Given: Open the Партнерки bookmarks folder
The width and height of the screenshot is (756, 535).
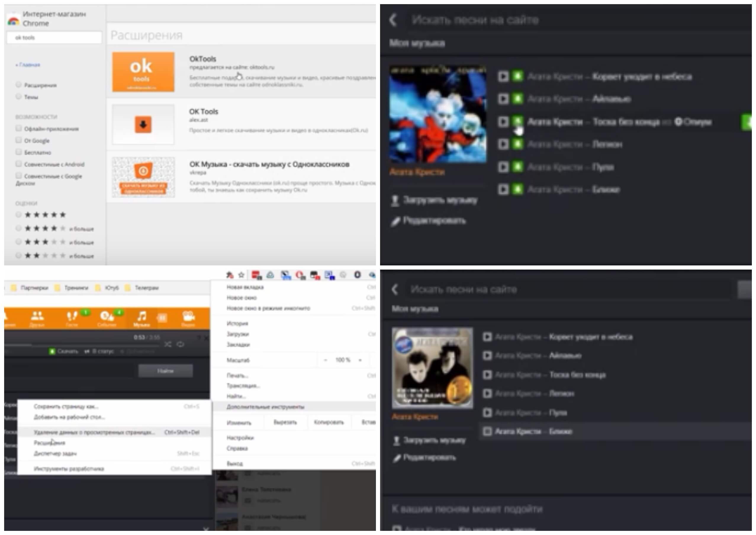Looking at the screenshot, I should pos(30,288).
